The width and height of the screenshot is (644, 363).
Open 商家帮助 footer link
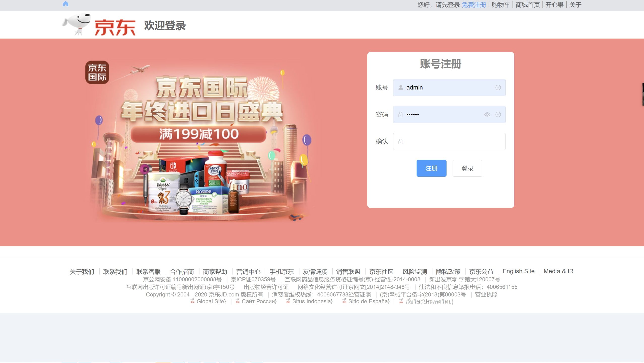tap(215, 271)
